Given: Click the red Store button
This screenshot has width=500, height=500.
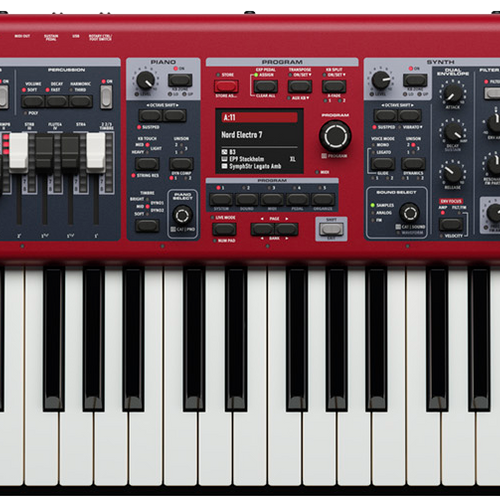Looking at the screenshot, I should 226,87.
